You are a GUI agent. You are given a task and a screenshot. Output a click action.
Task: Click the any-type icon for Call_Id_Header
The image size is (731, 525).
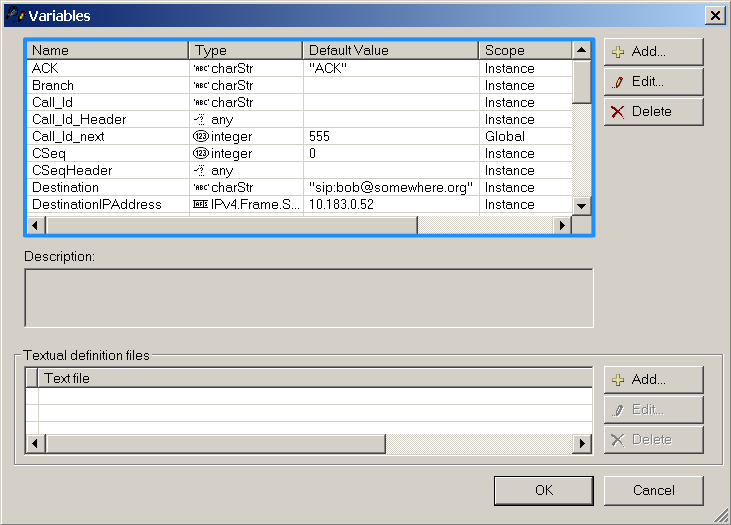[200, 119]
